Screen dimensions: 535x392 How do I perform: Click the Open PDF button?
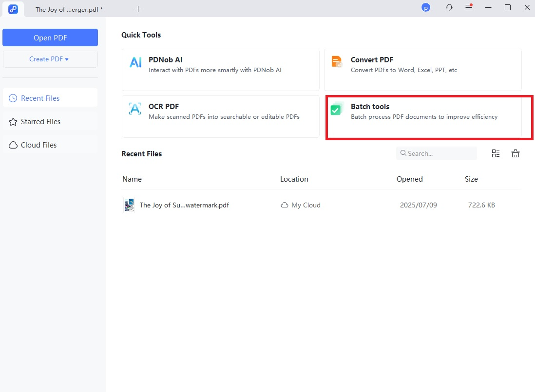point(50,38)
